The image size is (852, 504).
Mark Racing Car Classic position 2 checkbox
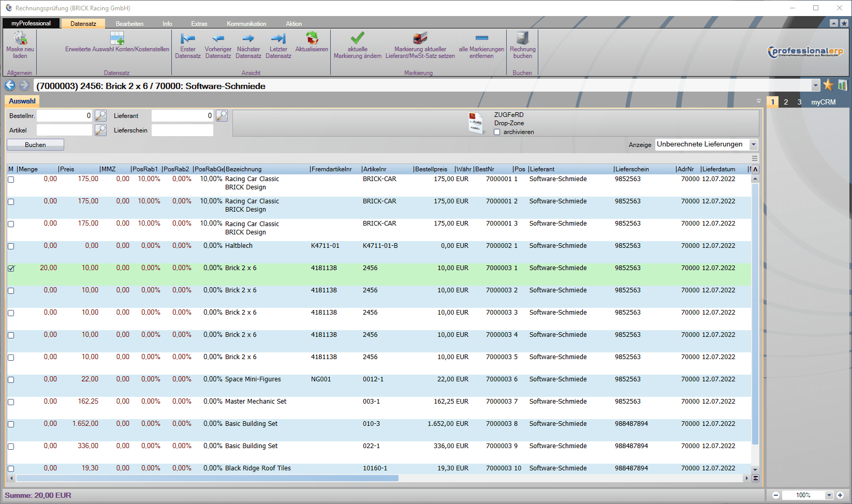(x=11, y=202)
